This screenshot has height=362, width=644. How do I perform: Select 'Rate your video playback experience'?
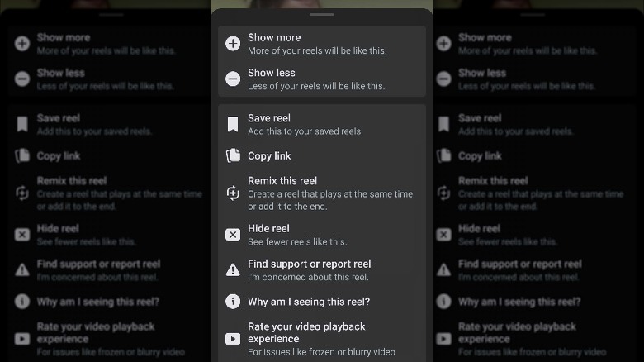(x=306, y=332)
